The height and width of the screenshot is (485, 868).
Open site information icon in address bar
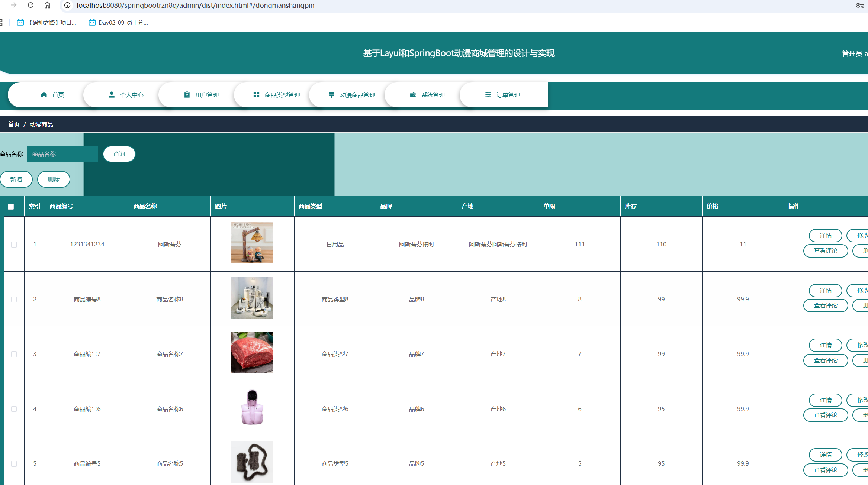tap(67, 5)
